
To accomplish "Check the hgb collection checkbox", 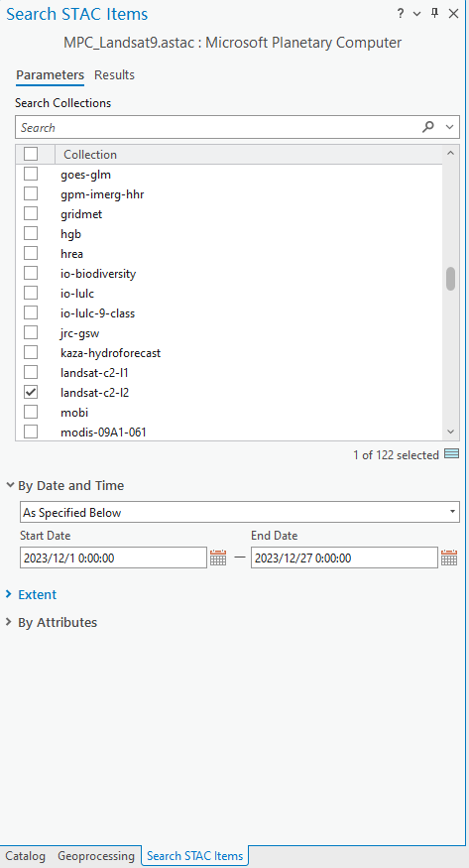I will pos(31,233).
